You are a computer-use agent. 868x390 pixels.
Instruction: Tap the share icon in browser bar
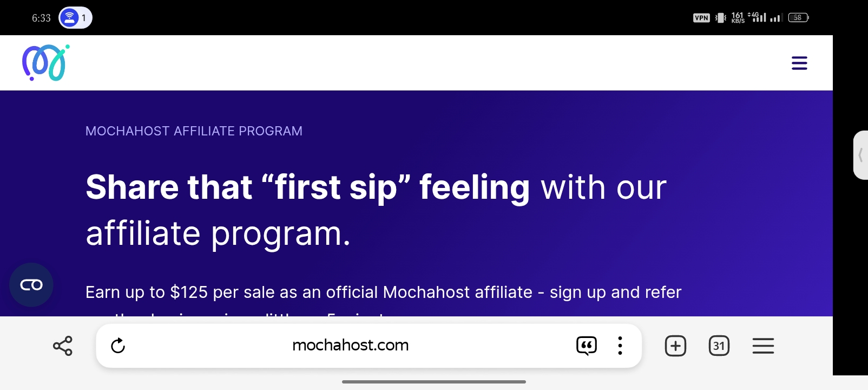click(x=63, y=346)
